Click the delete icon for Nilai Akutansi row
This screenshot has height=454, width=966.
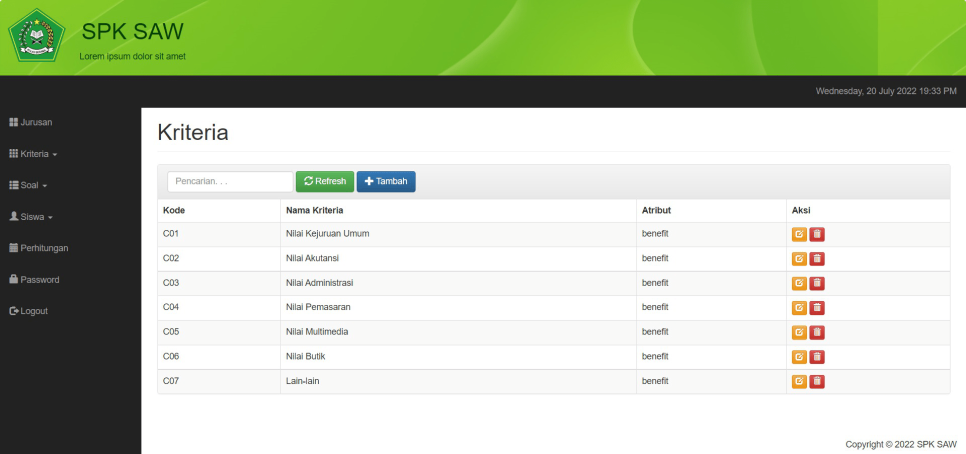pyautogui.click(x=817, y=259)
